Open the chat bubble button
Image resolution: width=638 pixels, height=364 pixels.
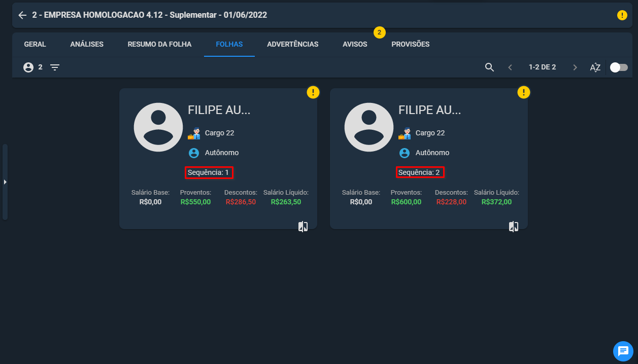click(x=623, y=351)
